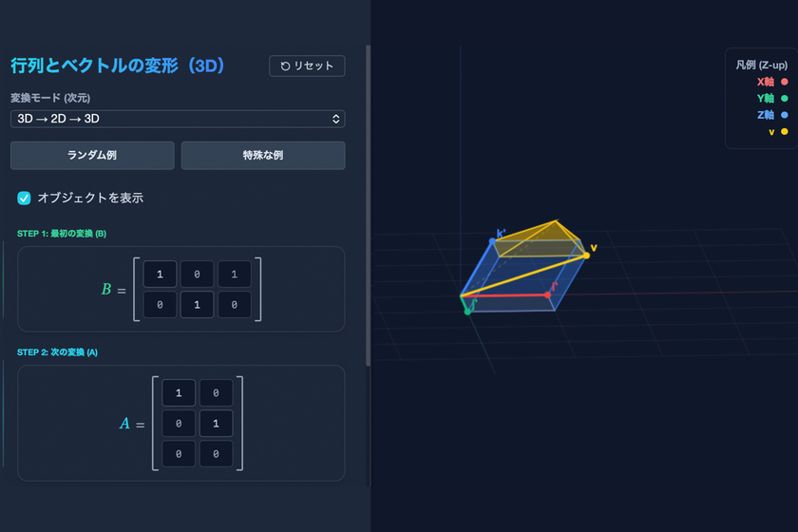Click the green Y軸 legend dot

784,99
